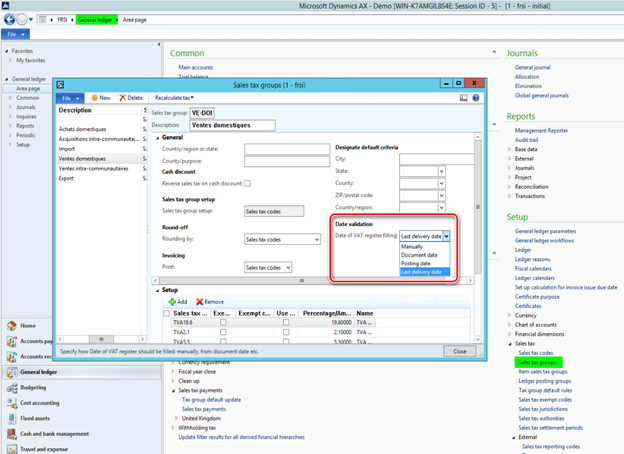
Task: Click the back navigation arrow
Action: [9, 19]
